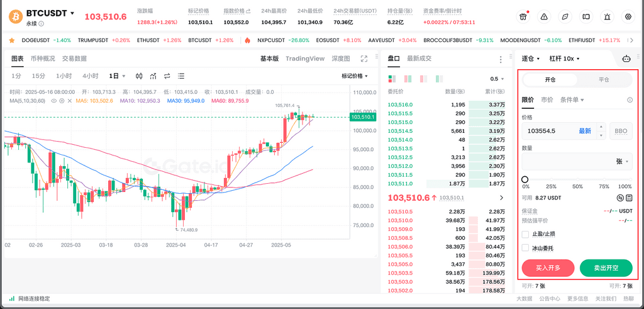Click the trading robot icon
The image size is (644, 309).
tap(626, 59)
